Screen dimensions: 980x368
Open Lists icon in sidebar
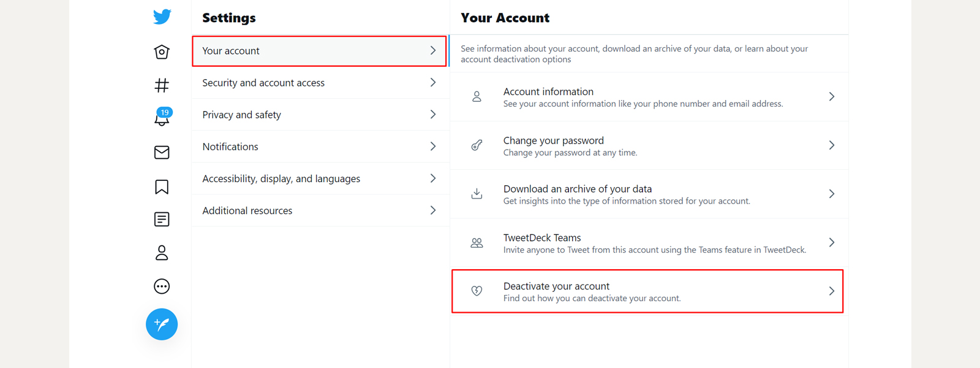(x=162, y=220)
